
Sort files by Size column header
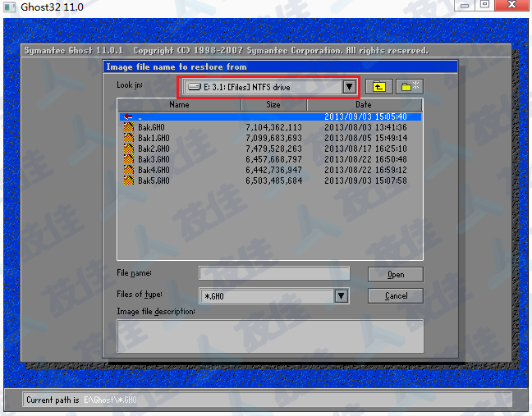pos(273,105)
